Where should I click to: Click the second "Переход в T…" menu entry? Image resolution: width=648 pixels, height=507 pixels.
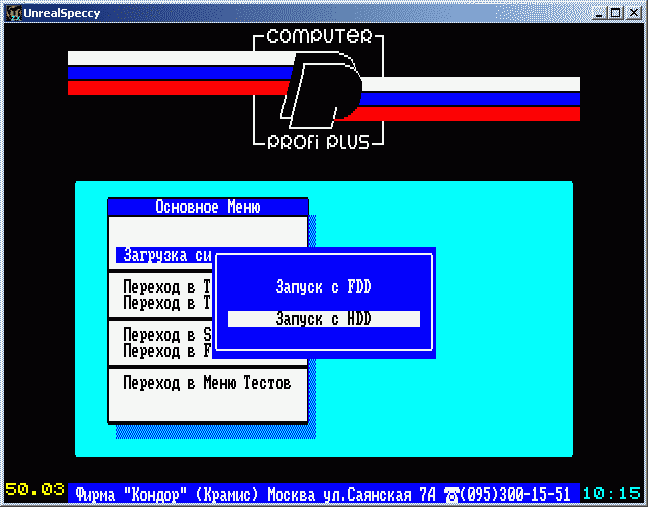165,302
